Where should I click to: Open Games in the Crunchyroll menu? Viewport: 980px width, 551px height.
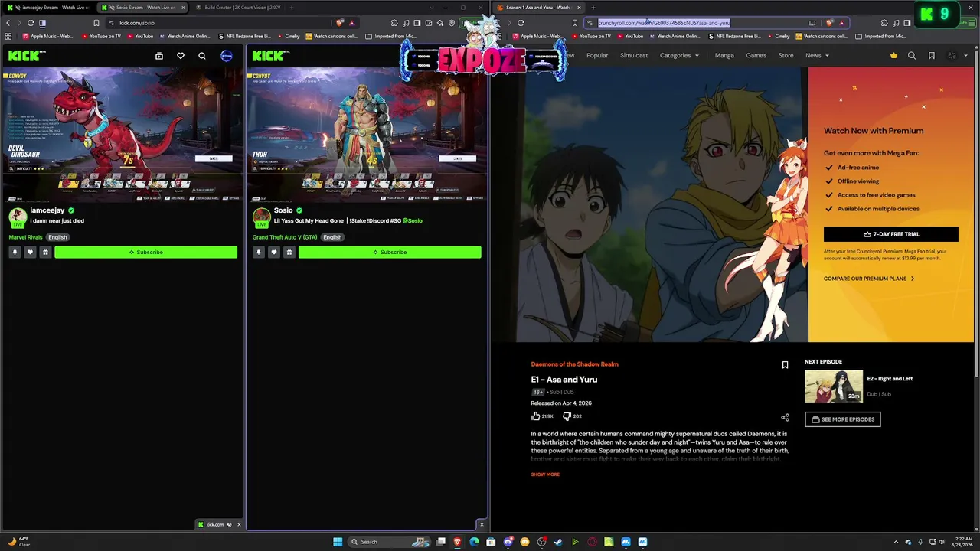point(756,55)
